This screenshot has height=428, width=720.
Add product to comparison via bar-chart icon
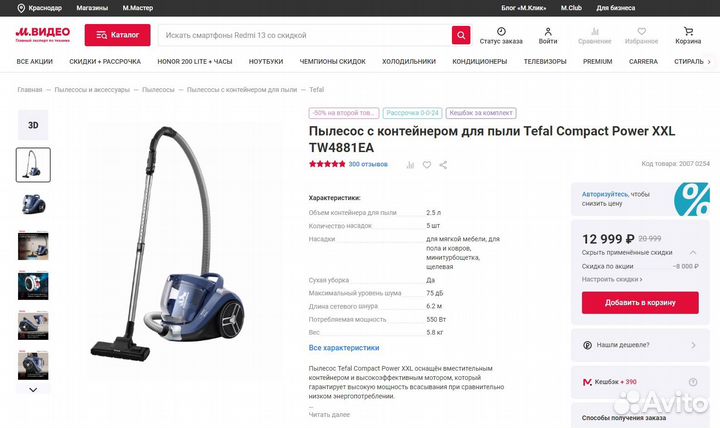[x=410, y=165]
